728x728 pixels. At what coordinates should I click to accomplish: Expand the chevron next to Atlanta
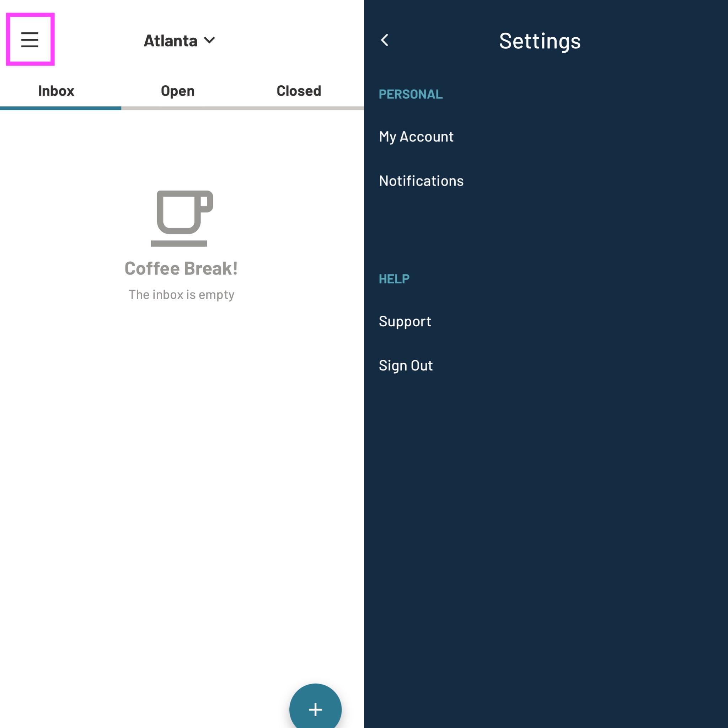click(x=209, y=40)
